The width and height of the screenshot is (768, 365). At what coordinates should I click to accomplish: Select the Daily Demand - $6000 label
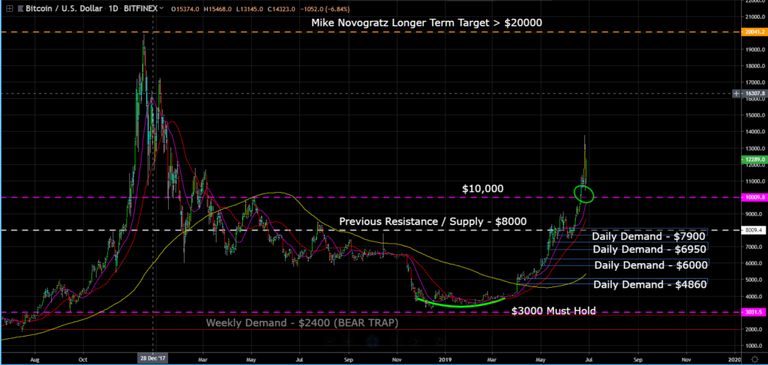[651, 266]
